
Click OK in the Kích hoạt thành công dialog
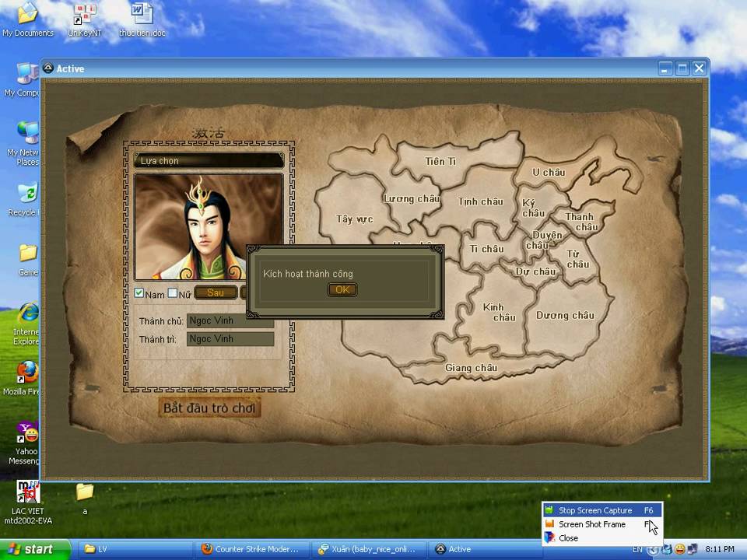coord(342,289)
